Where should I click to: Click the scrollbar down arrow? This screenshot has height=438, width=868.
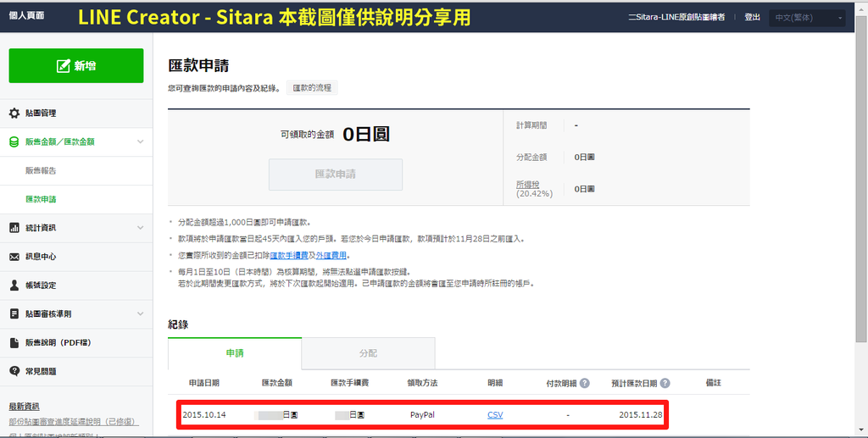click(862, 430)
